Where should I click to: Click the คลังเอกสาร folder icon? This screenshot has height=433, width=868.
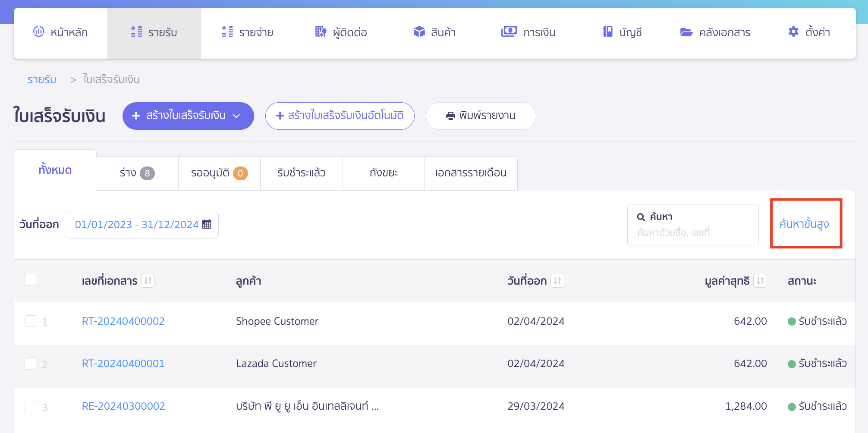(686, 32)
